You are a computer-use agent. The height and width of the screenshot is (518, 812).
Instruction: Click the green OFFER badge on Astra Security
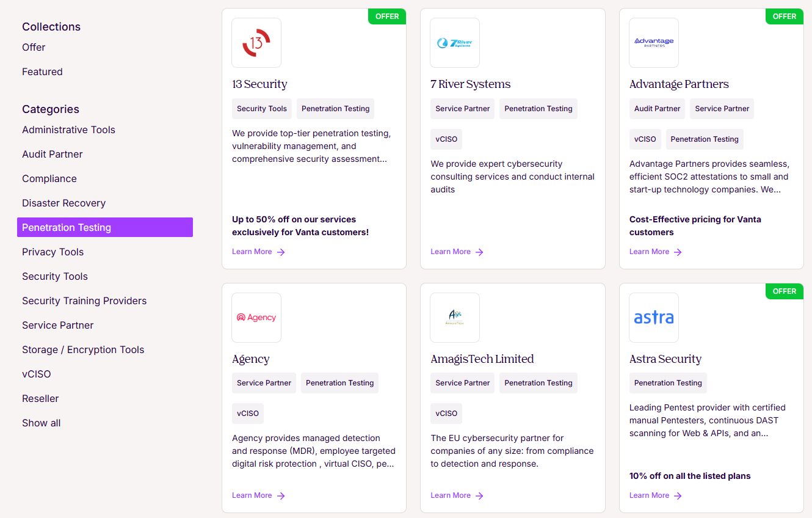pos(784,291)
